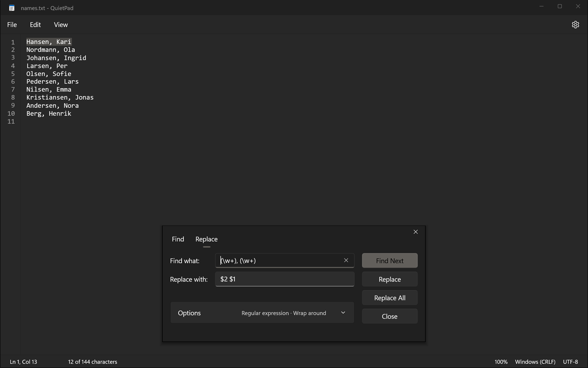Click the Close button in dialog
The height and width of the screenshot is (368, 588).
click(390, 316)
